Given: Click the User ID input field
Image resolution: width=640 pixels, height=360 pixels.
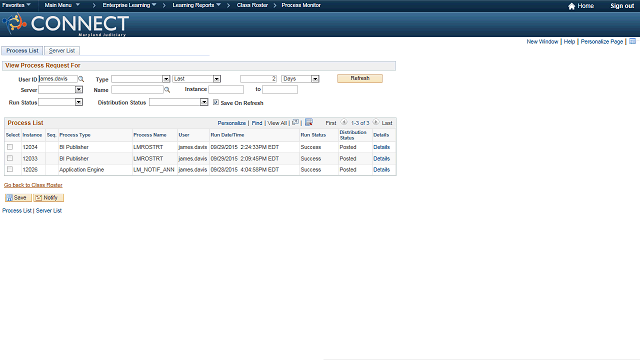Looking at the screenshot, I should (x=58, y=79).
